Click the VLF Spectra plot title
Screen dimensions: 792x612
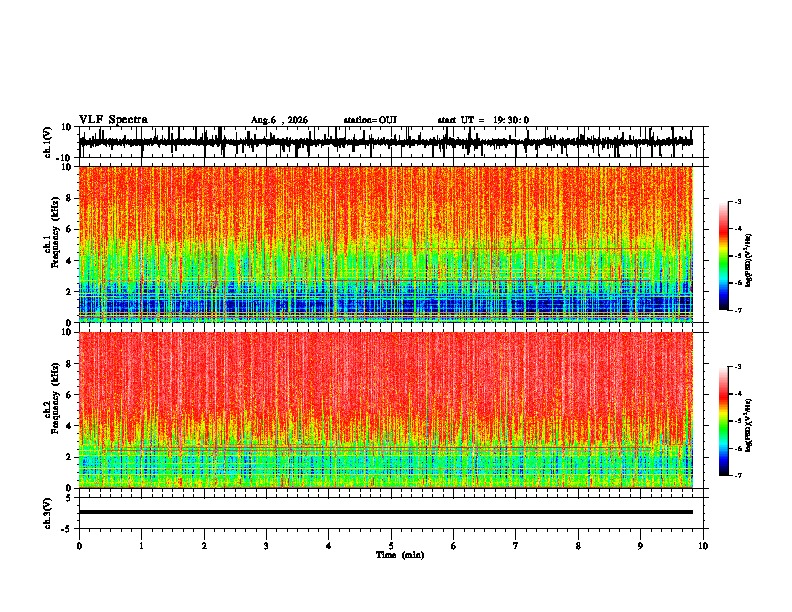[x=113, y=120]
